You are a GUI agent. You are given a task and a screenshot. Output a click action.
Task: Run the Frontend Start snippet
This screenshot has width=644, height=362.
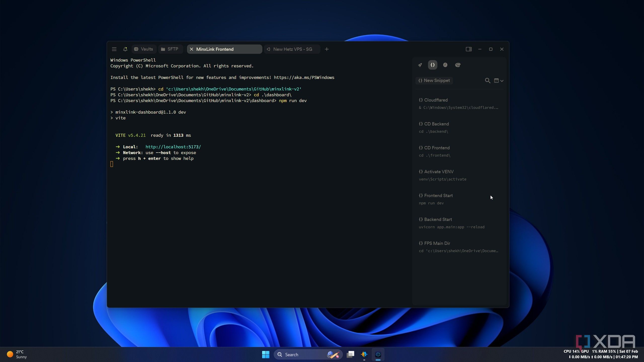point(459,199)
